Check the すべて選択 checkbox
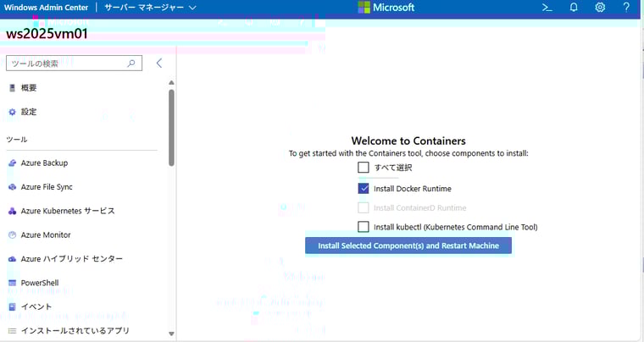 364,168
